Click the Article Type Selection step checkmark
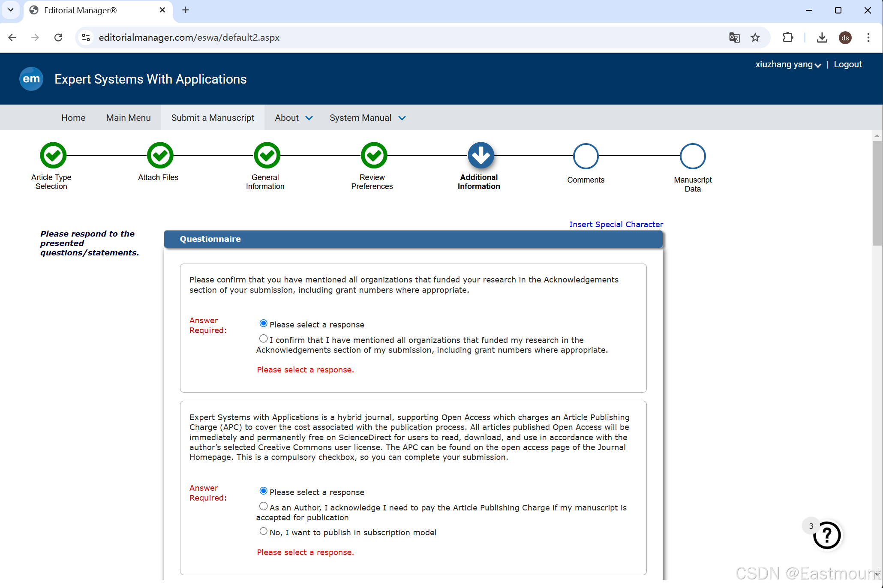883x588 pixels. pyautogui.click(x=53, y=156)
